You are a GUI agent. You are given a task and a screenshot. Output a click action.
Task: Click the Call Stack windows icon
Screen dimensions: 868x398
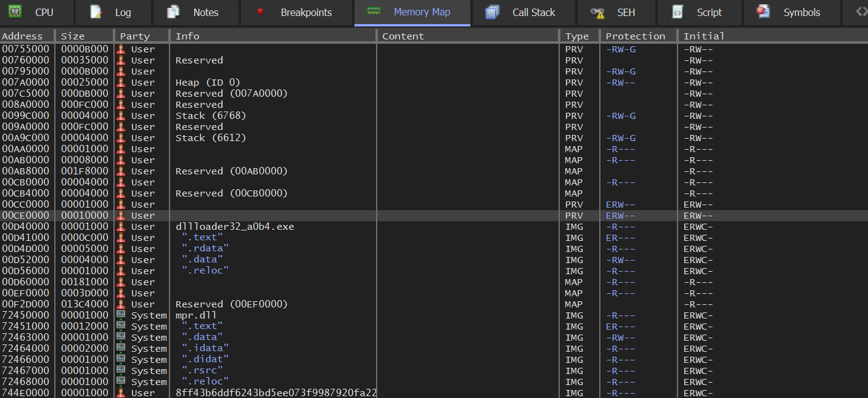(492, 12)
